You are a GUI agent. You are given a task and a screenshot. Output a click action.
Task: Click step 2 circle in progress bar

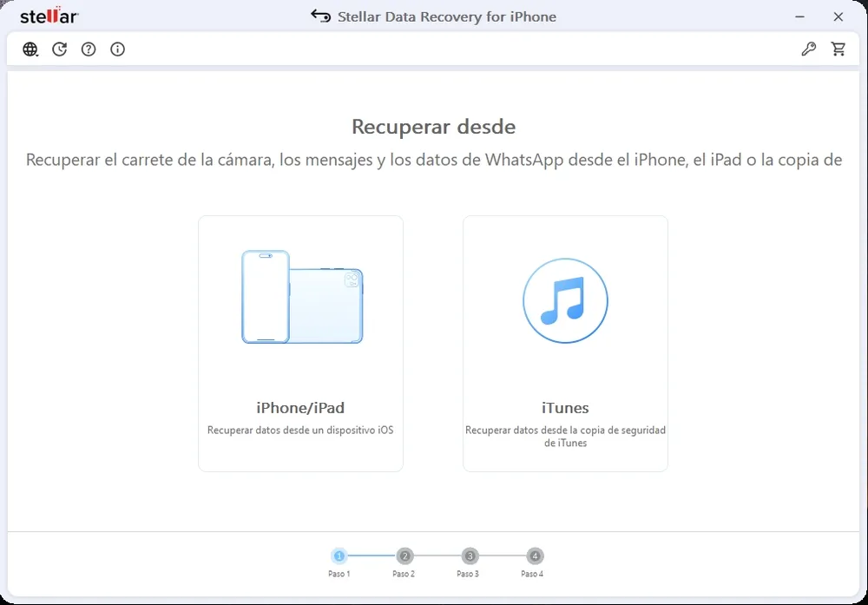coord(404,556)
